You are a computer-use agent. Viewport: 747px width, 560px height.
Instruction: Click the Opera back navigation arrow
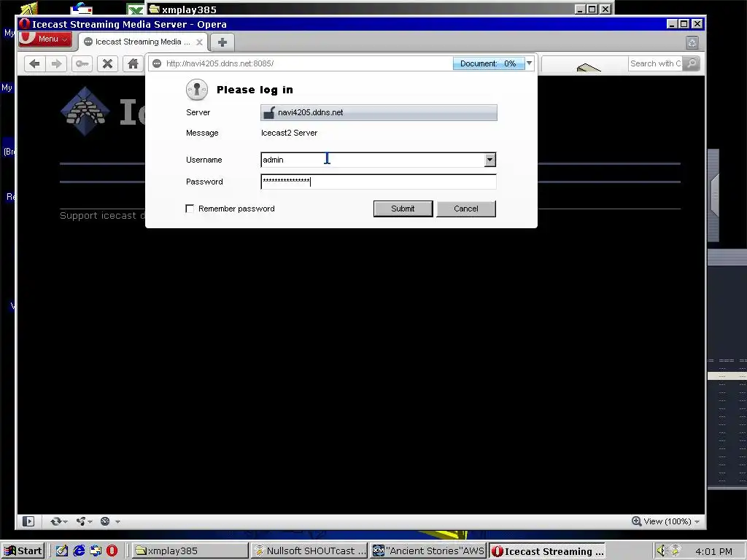click(34, 63)
